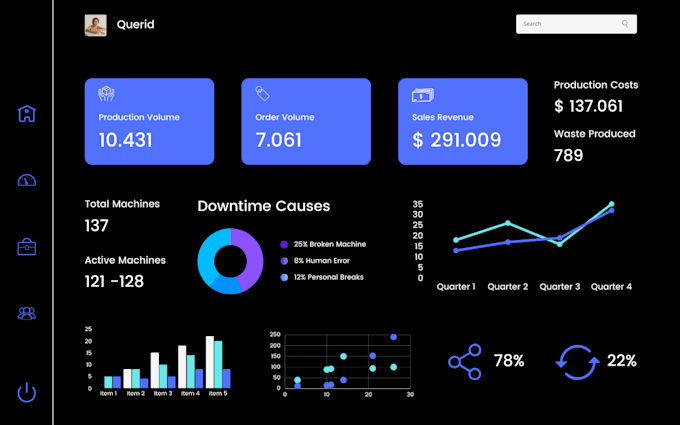Click the 121 -128 active machines value

click(x=114, y=281)
